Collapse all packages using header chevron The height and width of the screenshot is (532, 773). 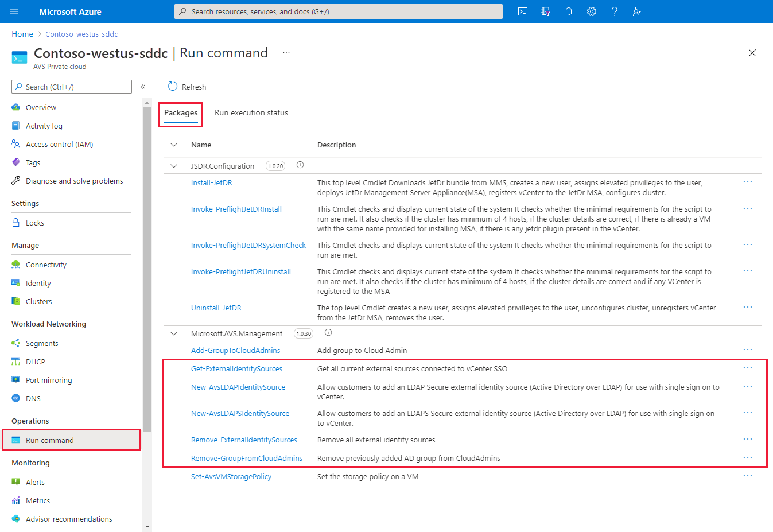[174, 145]
